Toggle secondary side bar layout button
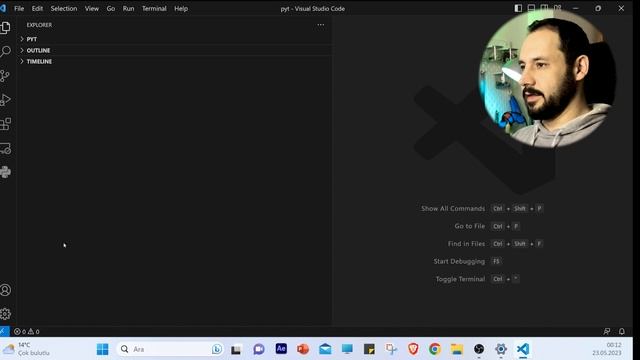The width and height of the screenshot is (640, 360). (x=544, y=8)
